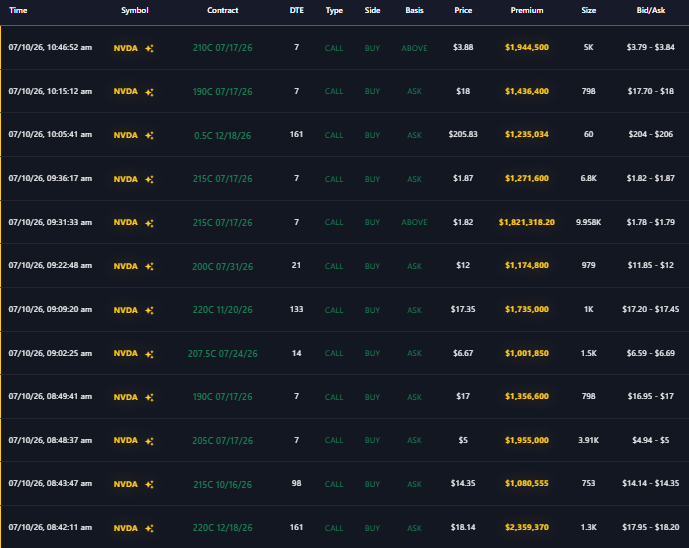Open 215C 07/17/26 contract at 09:36:17 am
This screenshot has height=548, width=689.
point(223,179)
